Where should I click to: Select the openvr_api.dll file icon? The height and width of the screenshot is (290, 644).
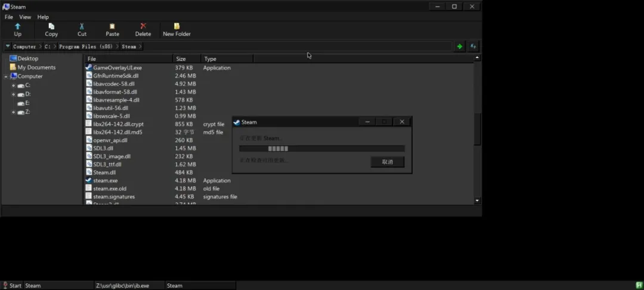pyautogui.click(x=89, y=140)
